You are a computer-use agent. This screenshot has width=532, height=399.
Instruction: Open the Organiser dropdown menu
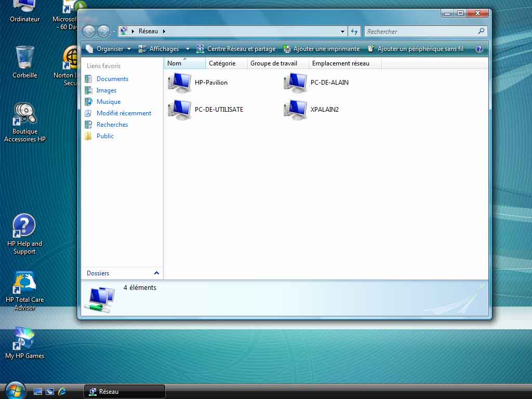point(109,49)
